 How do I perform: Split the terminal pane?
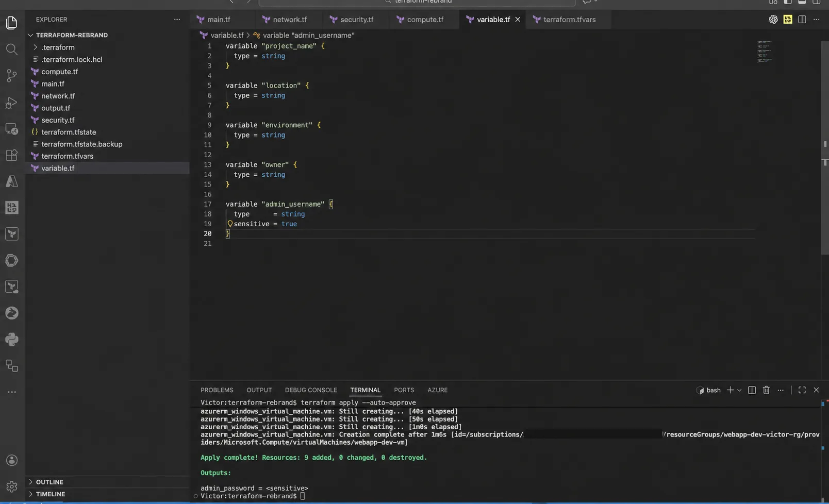tap(752, 390)
